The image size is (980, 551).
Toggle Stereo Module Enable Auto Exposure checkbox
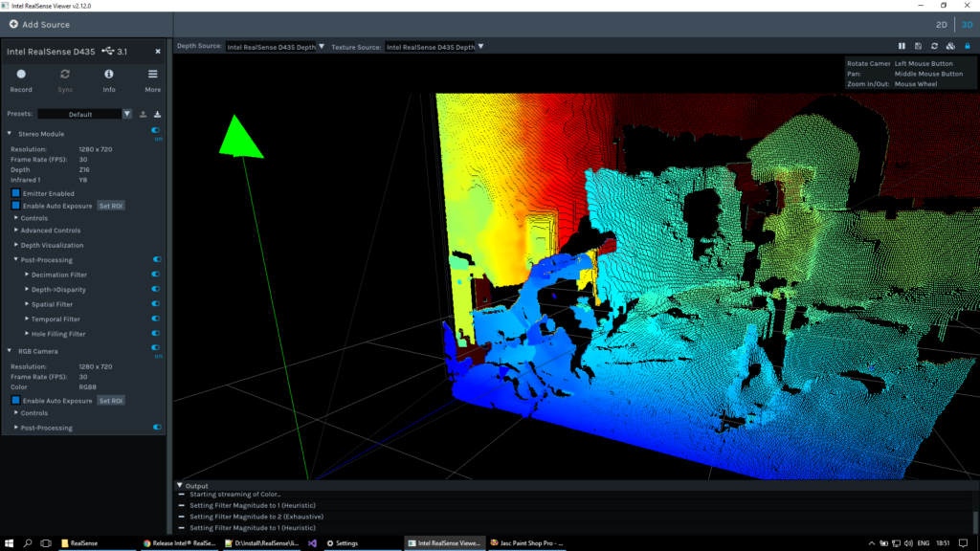tap(15, 206)
